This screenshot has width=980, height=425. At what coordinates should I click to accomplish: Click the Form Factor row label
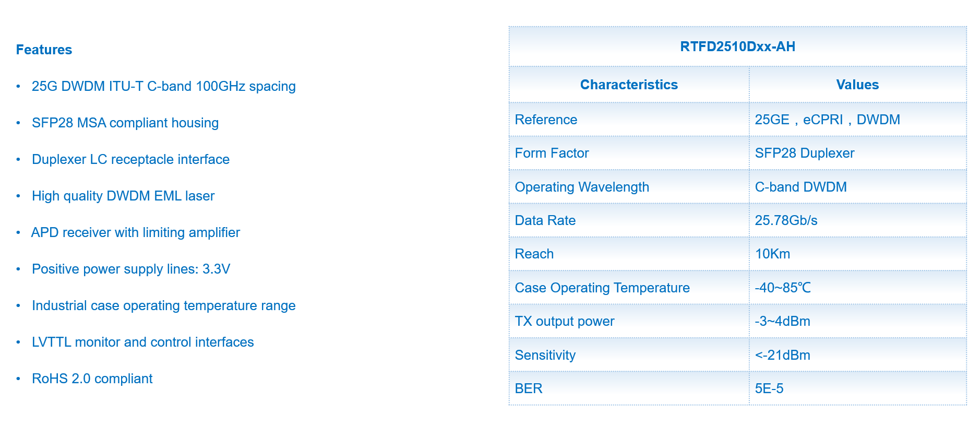click(552, 153)
